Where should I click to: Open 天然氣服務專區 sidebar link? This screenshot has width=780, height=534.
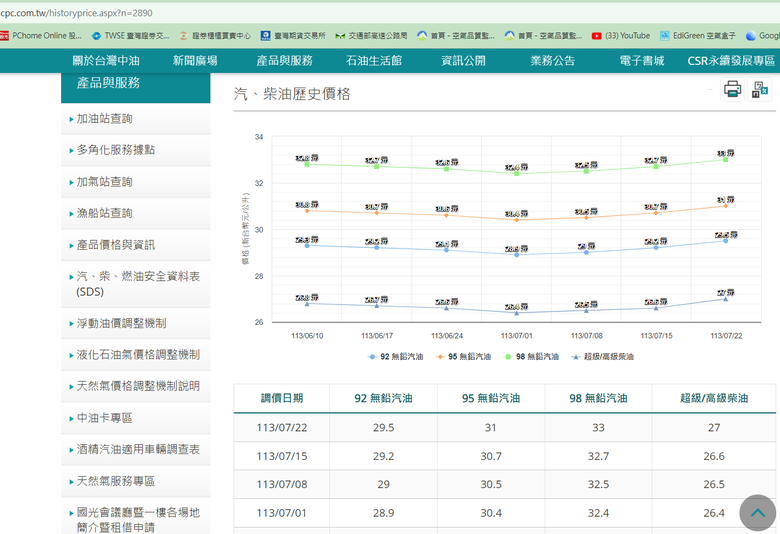click(135, 481)
